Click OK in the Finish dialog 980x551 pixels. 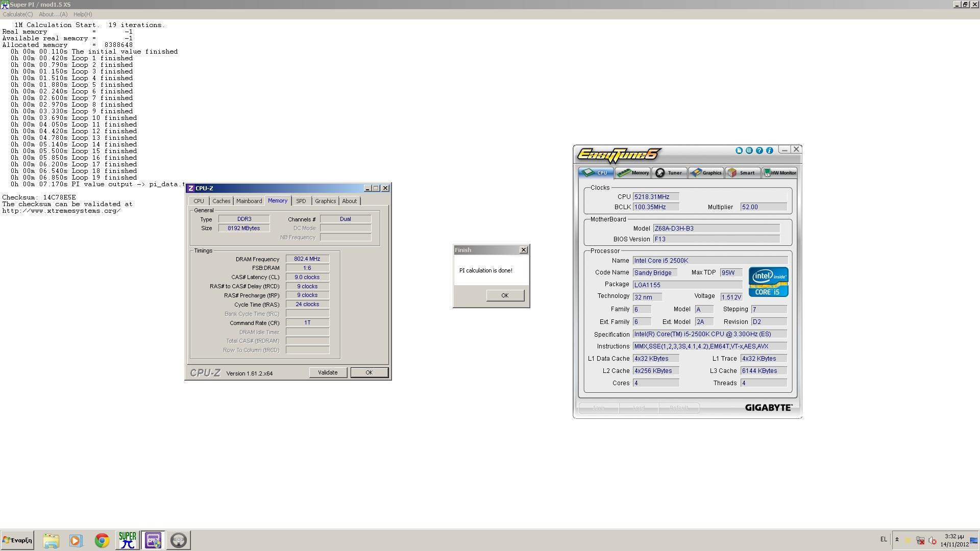505,296
